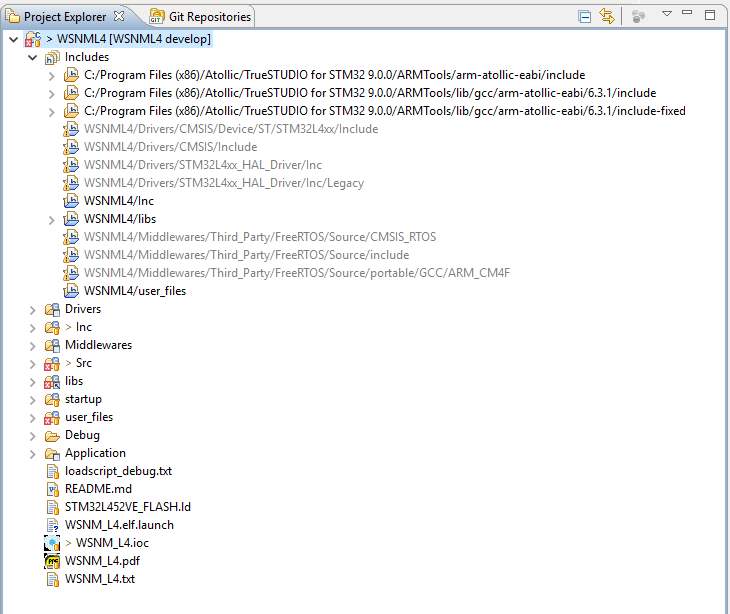Click the WSNML4/user_files include icon
The width and height of the screenshot is (730, 614).
click(71, 291)
